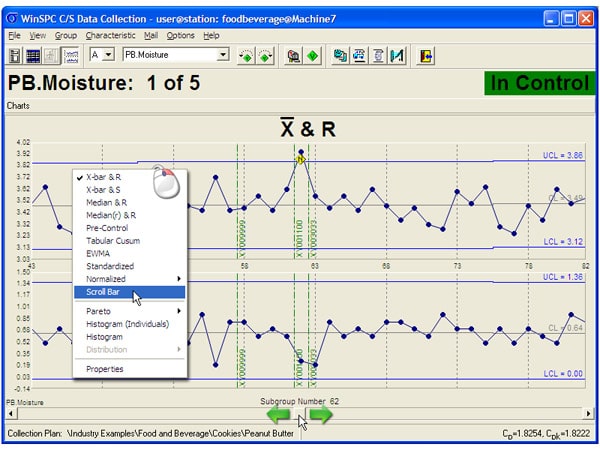The width and height of the screenshot is (600, 450).
Task: Open Properties from the context menu
Action: [105, 369]
